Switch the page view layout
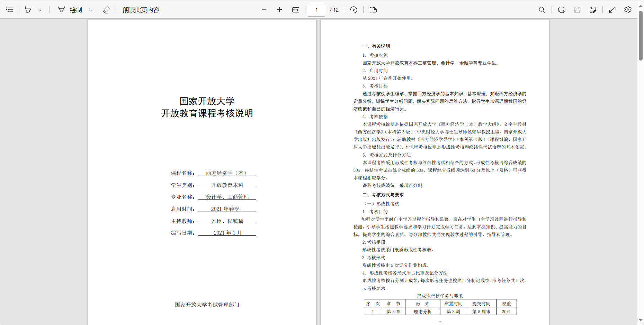The image size is (644, 325). click(373, 10)
